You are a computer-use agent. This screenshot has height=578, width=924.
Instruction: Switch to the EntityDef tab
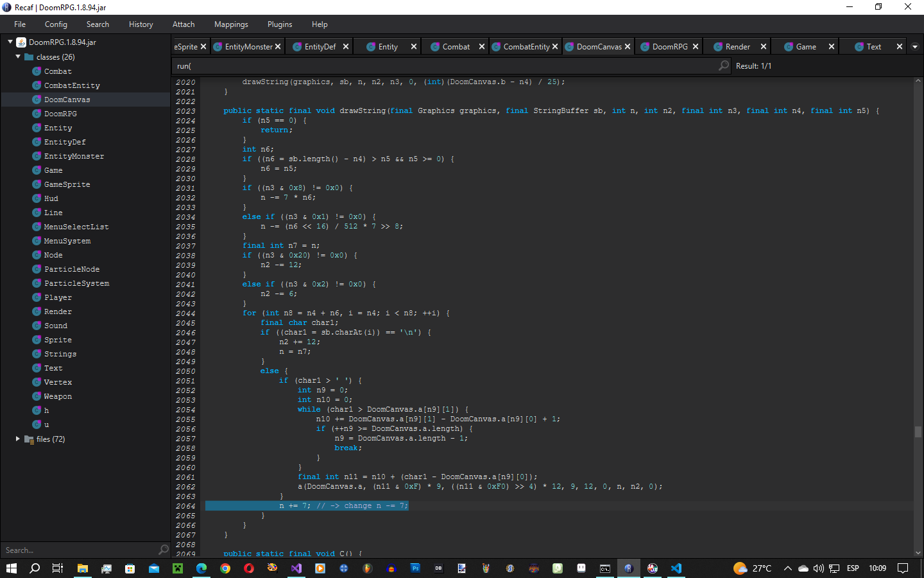tap(320, 47)
